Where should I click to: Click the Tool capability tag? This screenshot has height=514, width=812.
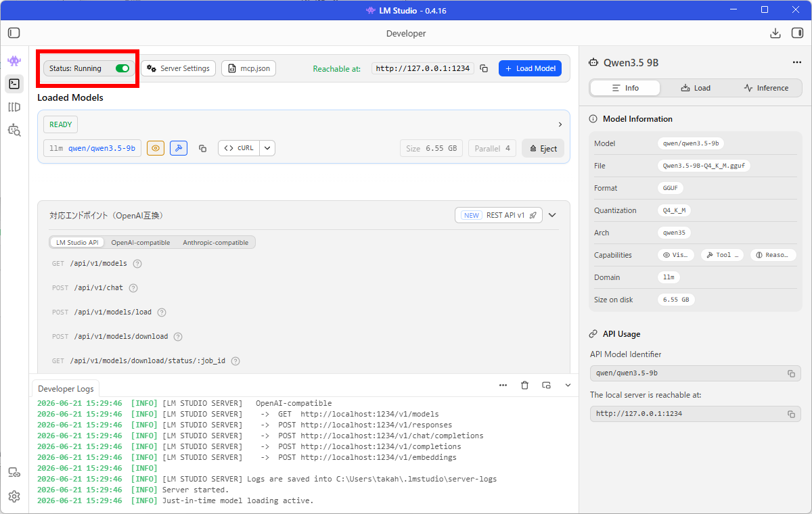[721, 255]
